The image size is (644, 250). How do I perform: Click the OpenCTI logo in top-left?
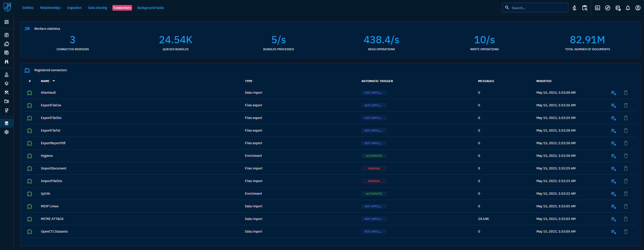pos(7,7)
